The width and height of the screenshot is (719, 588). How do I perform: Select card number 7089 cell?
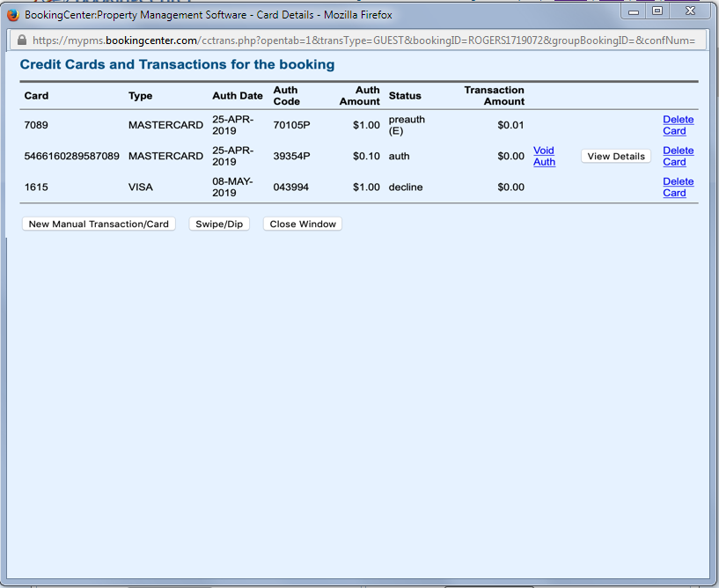click(36, 125)
